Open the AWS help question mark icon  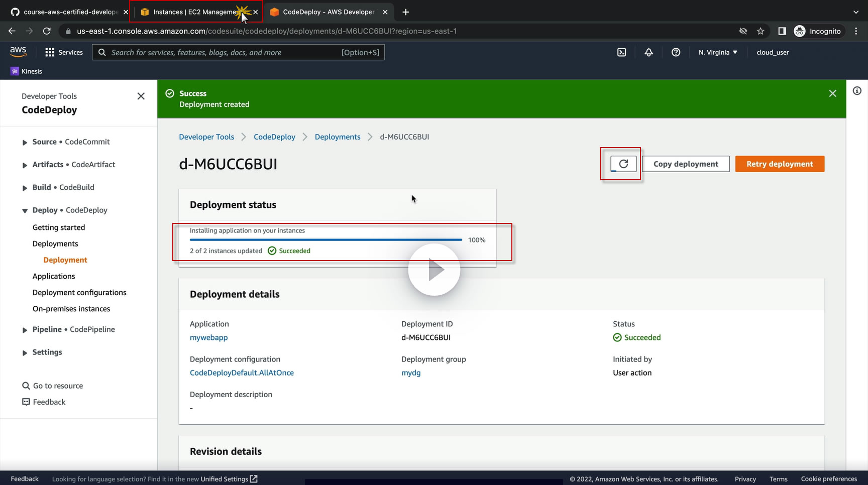[676, 52]
